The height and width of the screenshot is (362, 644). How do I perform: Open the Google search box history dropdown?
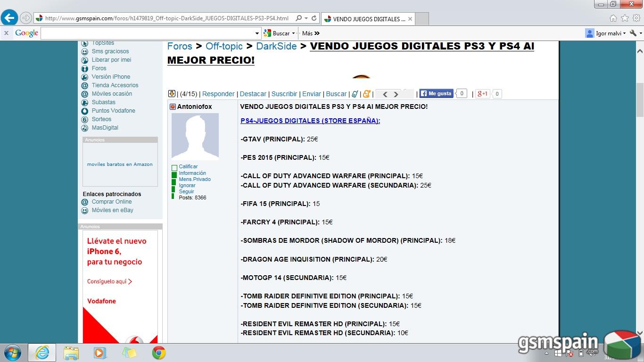pos(257,33)
